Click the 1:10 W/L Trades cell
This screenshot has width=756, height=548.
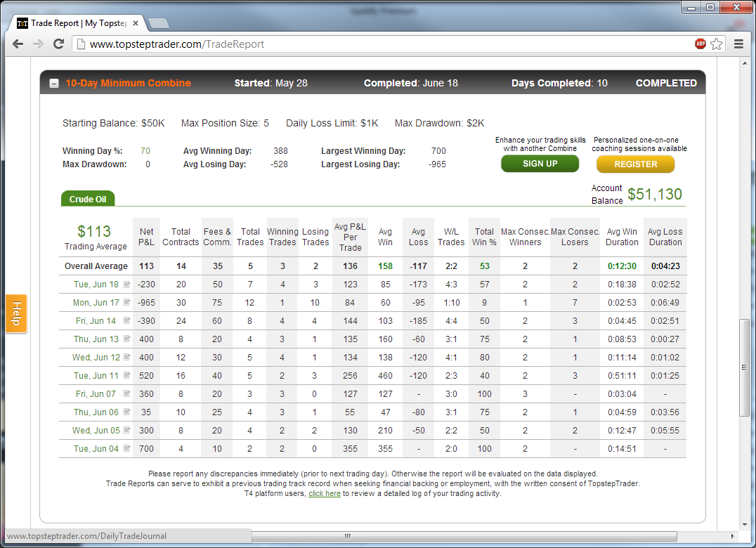pyautogui.click(x=451, y=303)
